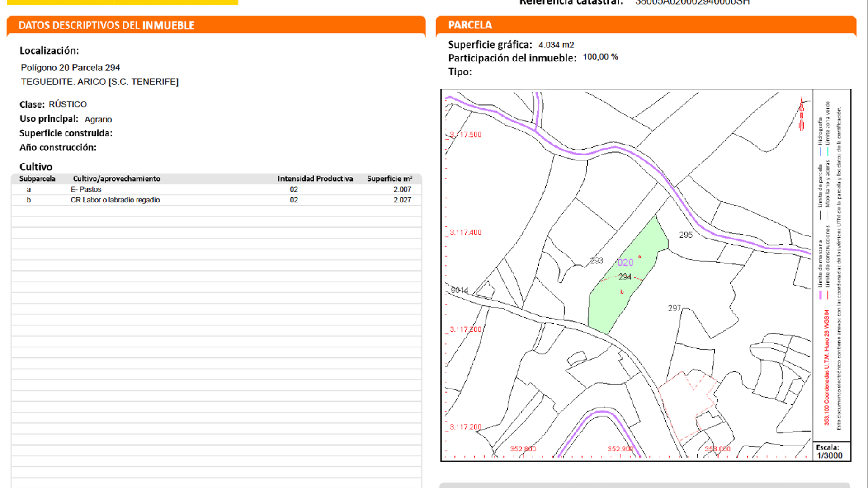Click parcel label '293' on the map
868x488 pixels.
pyautogui.click(x=596, y=261)
